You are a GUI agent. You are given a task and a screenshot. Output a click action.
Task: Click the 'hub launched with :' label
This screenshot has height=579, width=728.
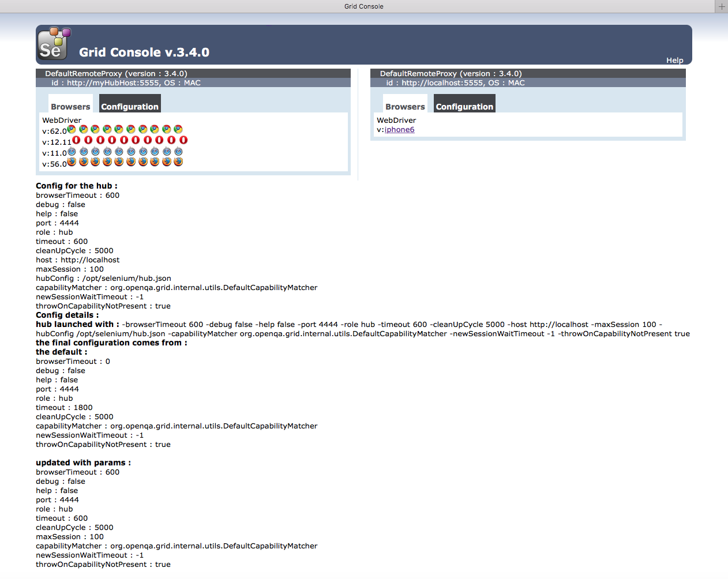click(77, 325)
